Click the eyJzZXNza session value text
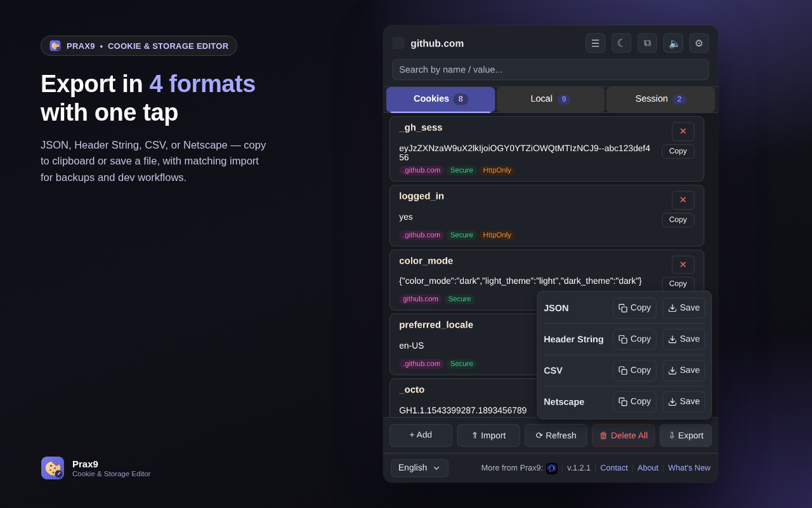The image size is (812, 508). coord(525,152)
